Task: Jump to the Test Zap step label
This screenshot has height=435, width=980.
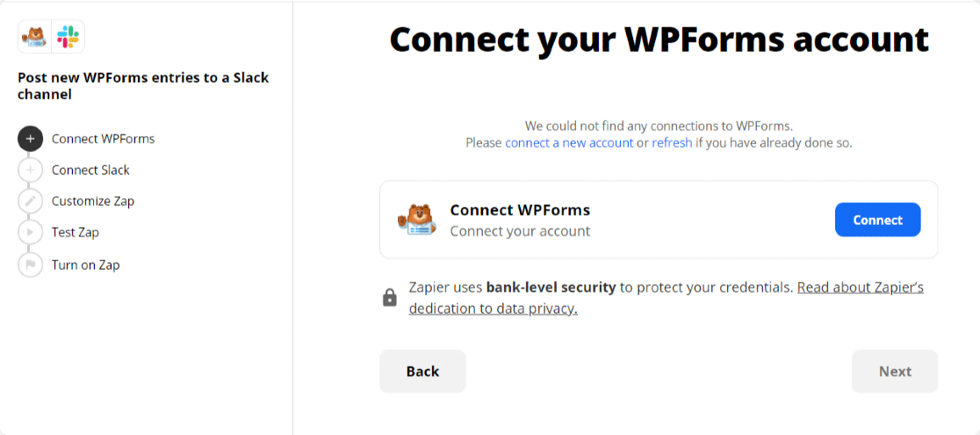Action: coord(75,233)
